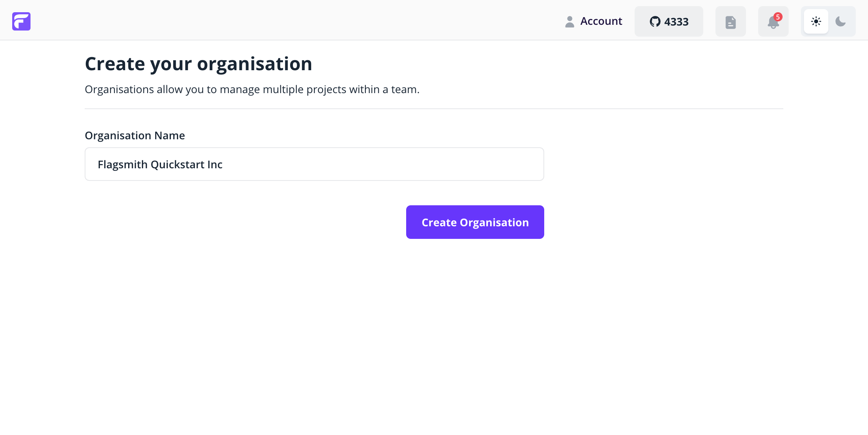Check notifications by clicking the bell icon
868x435 pixels.
coord(773,23)
